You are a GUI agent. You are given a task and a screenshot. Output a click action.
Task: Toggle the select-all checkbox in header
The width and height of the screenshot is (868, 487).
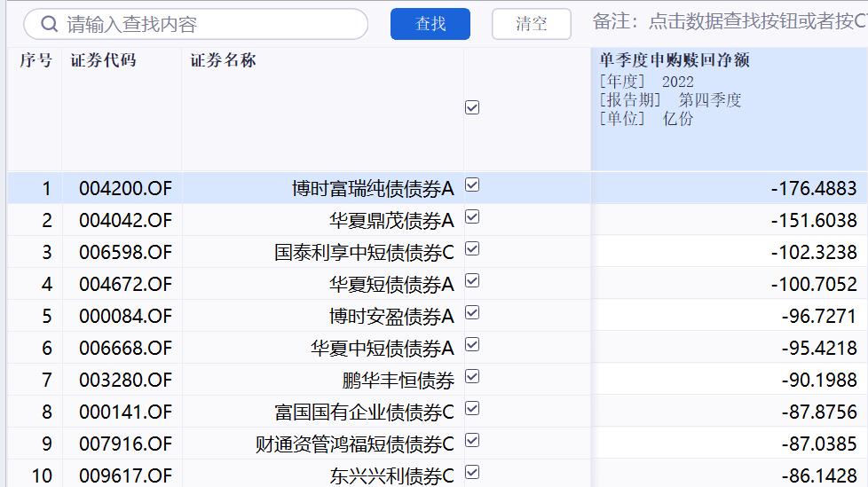(x=472, y=107)
